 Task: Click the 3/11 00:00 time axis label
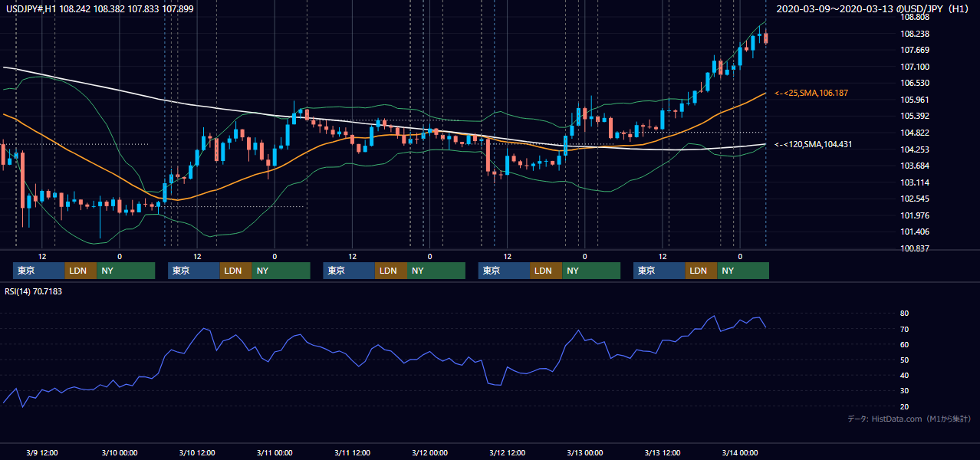coord(275,452)
